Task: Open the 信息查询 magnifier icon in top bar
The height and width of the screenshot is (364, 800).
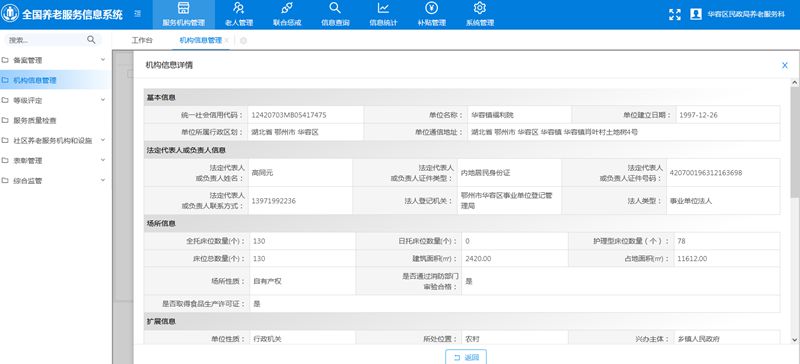Action: point(335,8)
